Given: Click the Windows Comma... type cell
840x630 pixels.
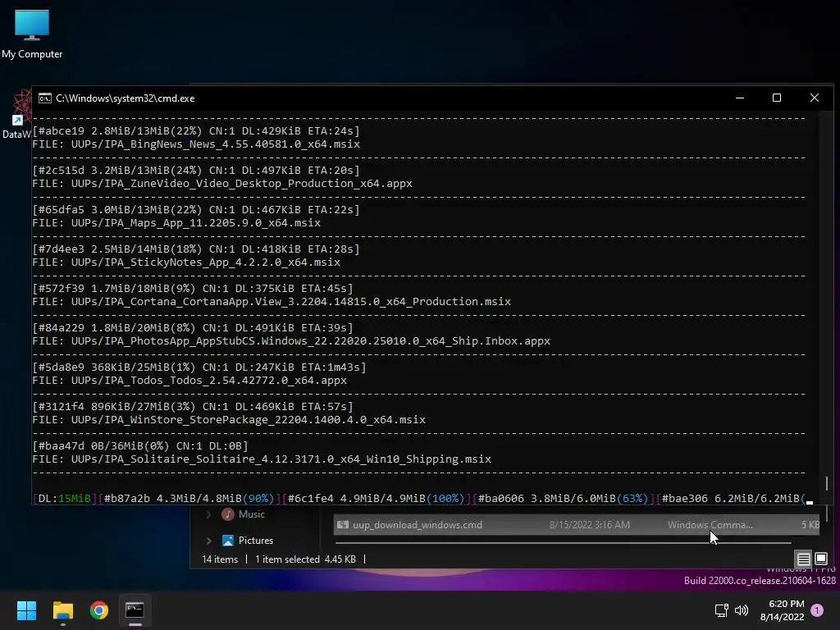Looking at the screenshot, I should coord(710,525).
